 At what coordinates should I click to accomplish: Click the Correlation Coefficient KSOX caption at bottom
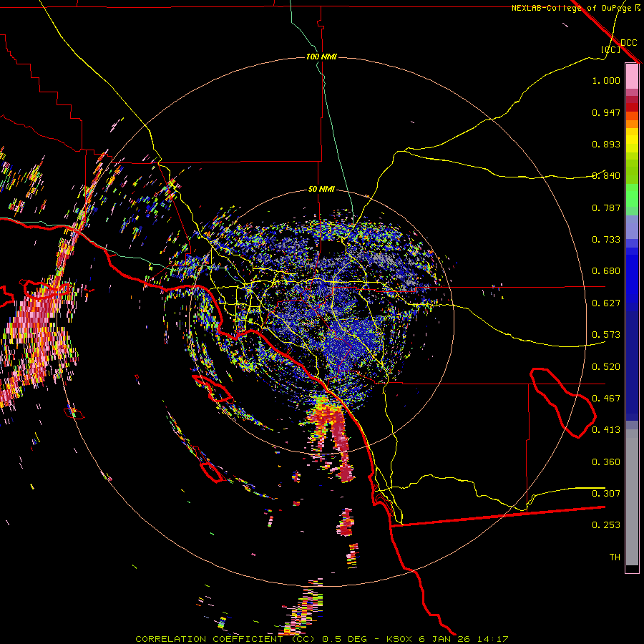tap(321, 639)
